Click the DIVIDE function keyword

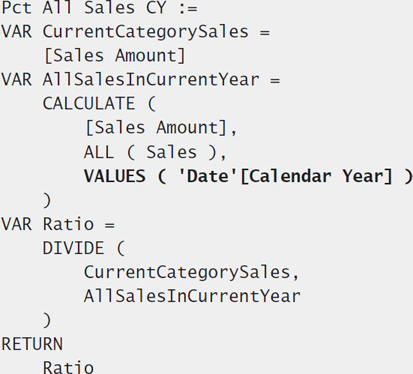pos(73,248)
